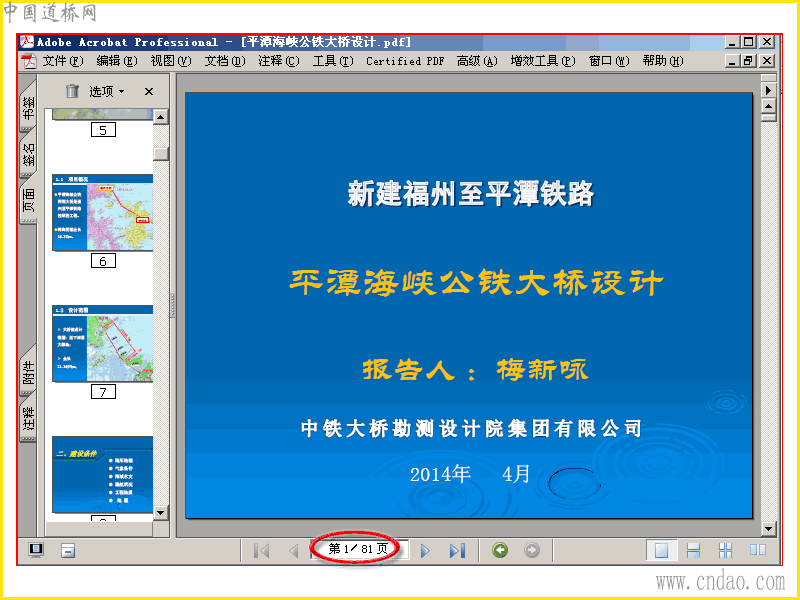Go to first page button
The width and height of the screenshot is (800, 600).
pyautogui.click(x=262, y=551)
